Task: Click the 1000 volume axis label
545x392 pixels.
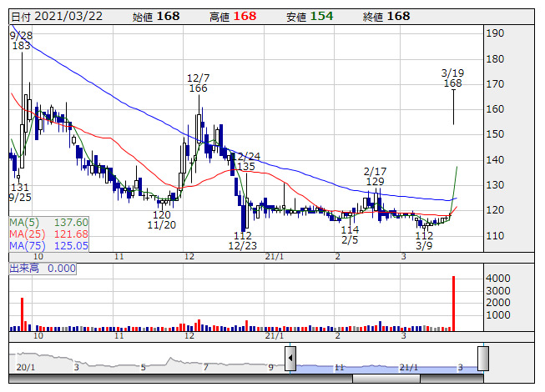Action: [x=498, y=315]
